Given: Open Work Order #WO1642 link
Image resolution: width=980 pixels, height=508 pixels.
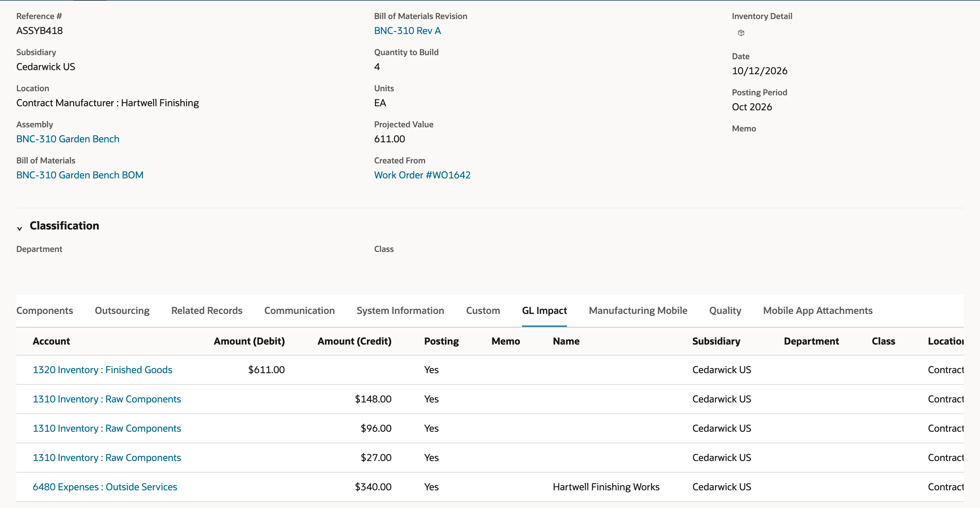Looking at the screenshot, I should pos(422,175).
